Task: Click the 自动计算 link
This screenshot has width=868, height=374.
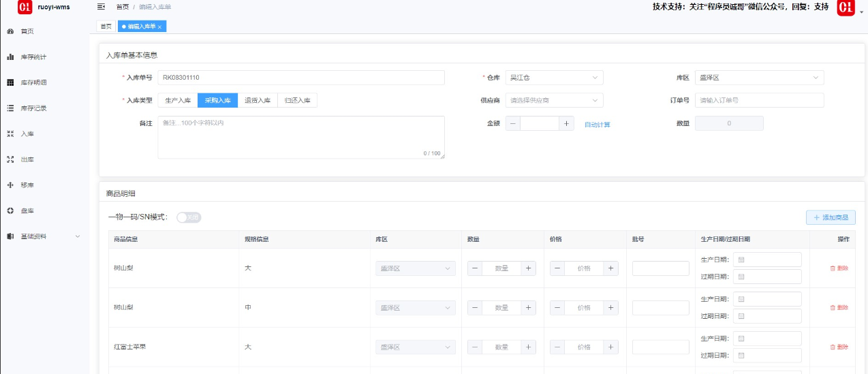Action: pyautogui.click(x=598, y=125)
